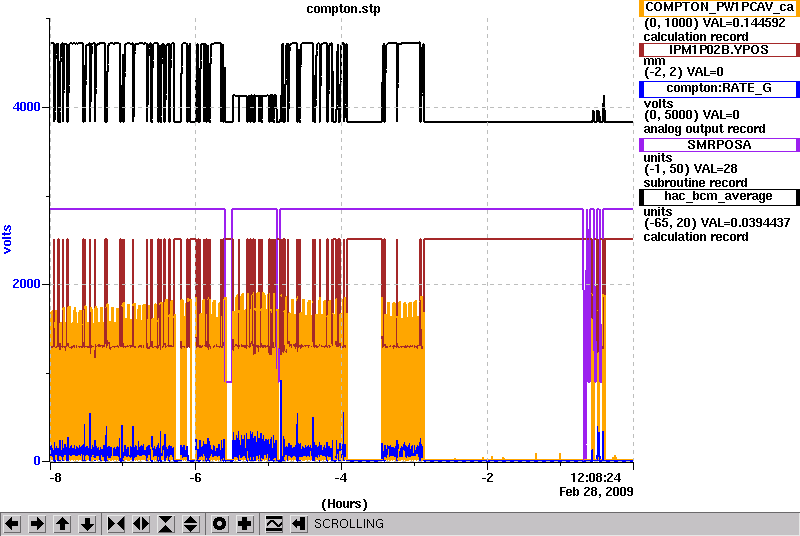Screen dimensions: 800x536
Task: Click the Feb 28, 2009 date label
Action: click(596, 492)
